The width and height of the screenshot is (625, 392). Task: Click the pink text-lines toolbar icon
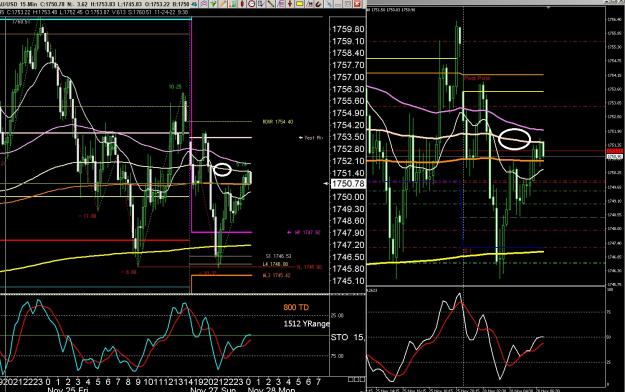pyautogui.click(x=281, y=4)
